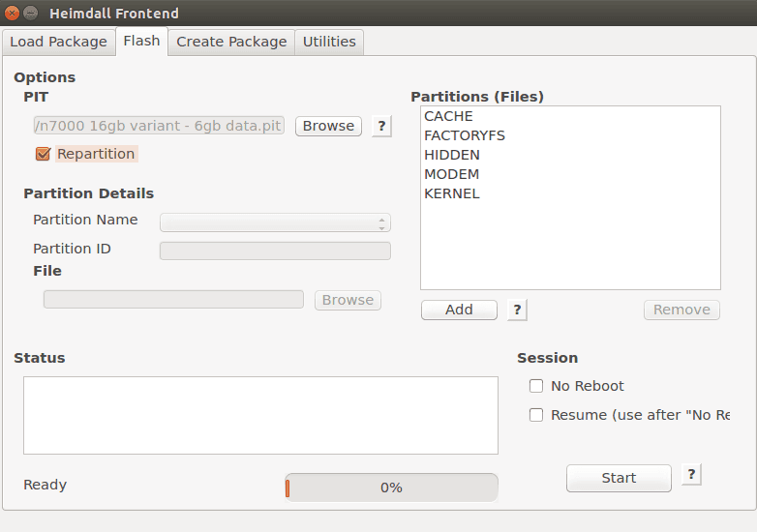Add a new partition file

coord(459,310)
